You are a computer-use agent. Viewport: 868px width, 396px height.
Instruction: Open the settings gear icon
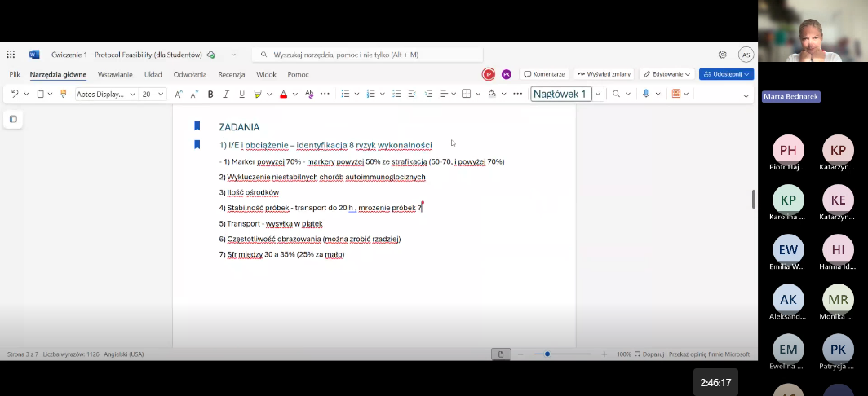point(722,55)
